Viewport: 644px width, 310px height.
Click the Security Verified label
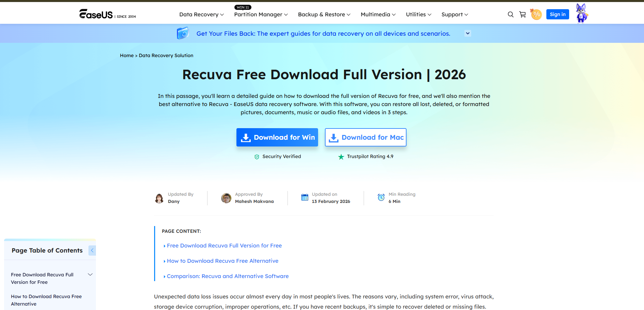coord(282,156)
